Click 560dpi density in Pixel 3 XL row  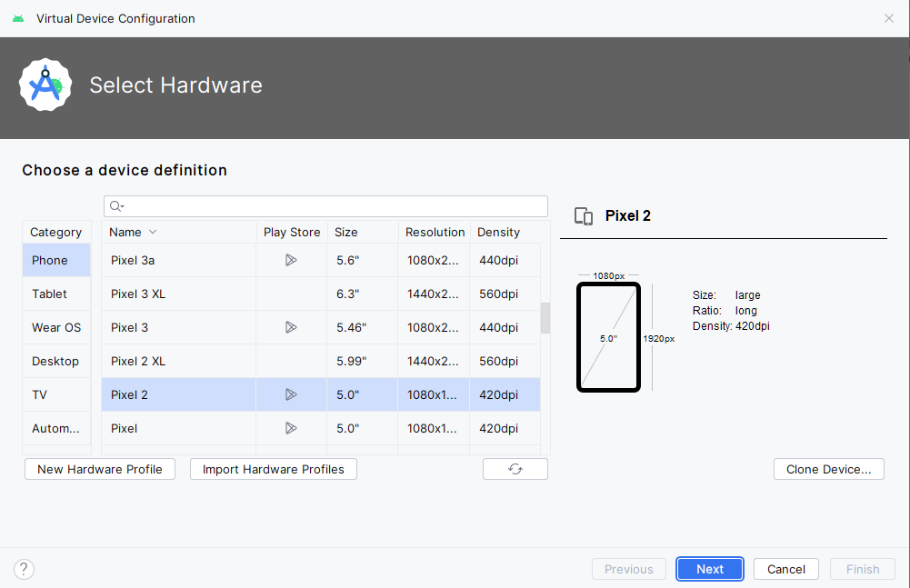point(505,294)
